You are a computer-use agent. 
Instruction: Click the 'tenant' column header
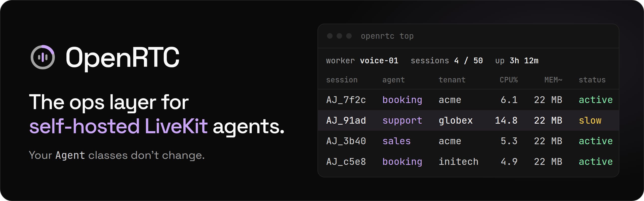point(452,80)
